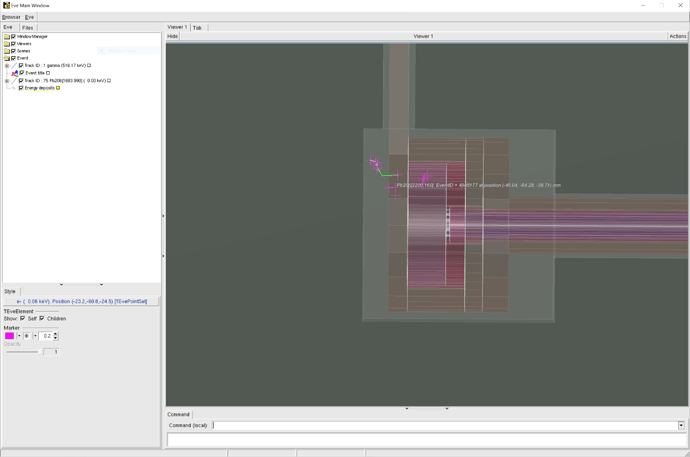Toggle the Viewers checkbox

tap(13, 44)
